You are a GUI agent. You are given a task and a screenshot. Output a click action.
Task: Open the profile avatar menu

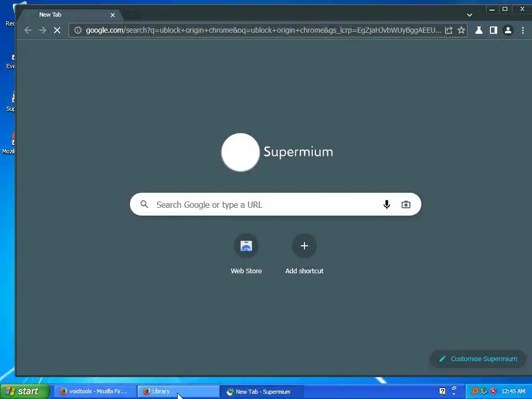pyautogui.click(x=508, y=30)
